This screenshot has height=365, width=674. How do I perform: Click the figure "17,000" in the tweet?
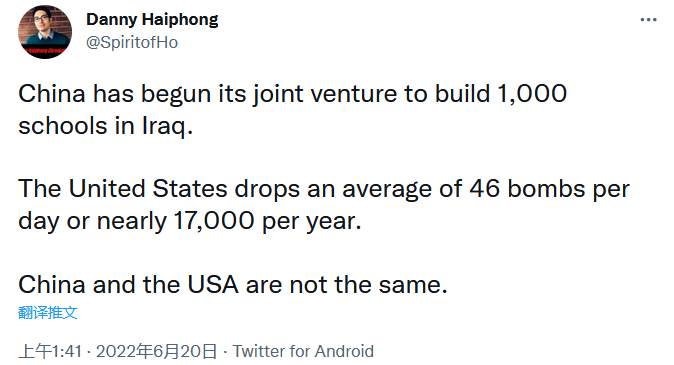click(214, 221)
